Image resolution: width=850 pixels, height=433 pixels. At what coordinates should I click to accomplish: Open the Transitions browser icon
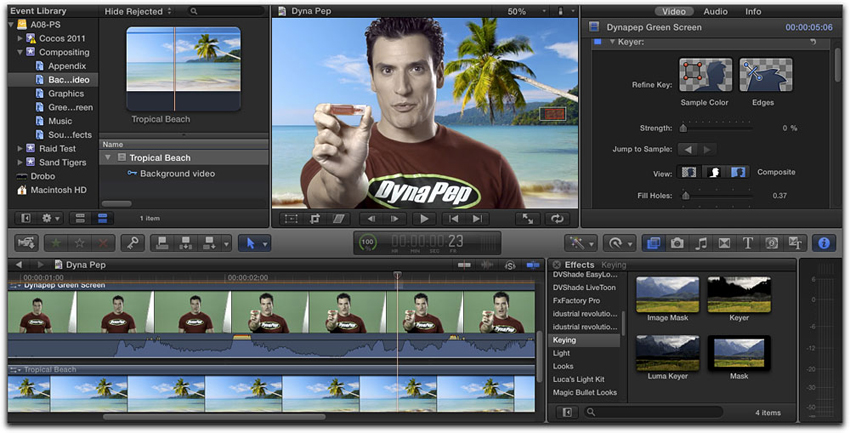pyautogui.click(x=724, y=243)
